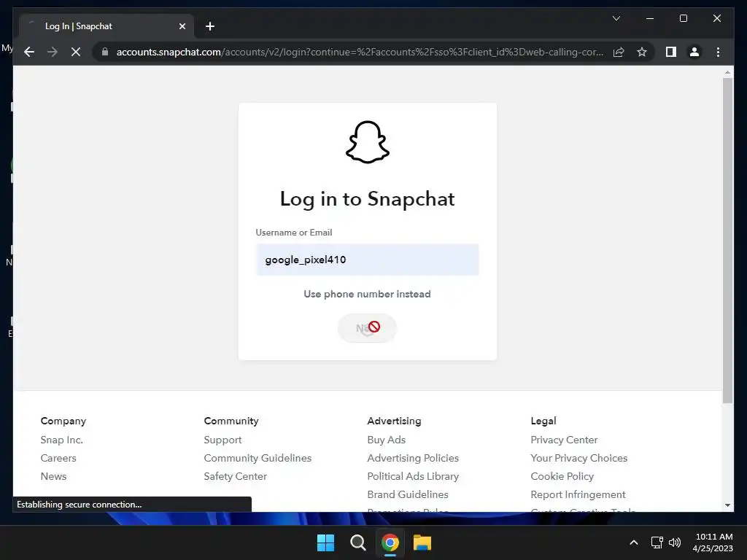Close the Chrome window
This screenshot has width=747, height=560.
click(x=716, y=18)
